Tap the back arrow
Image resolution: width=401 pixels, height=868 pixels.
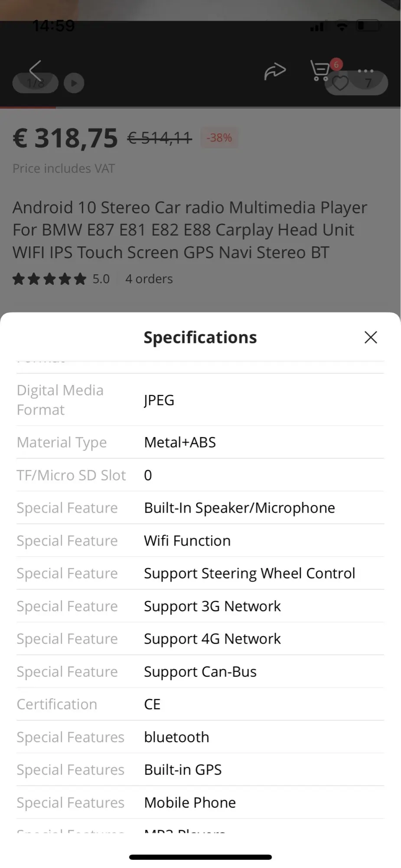coord(36,71)
